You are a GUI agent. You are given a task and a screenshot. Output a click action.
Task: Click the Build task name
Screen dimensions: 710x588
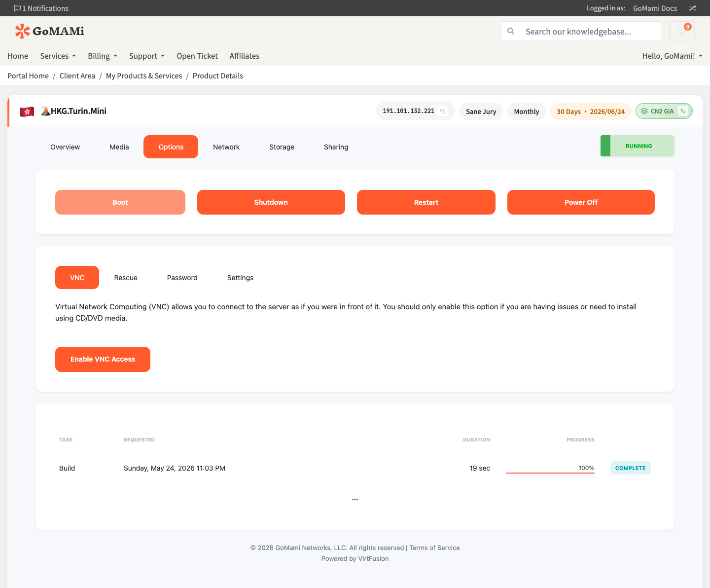[67, 468]
